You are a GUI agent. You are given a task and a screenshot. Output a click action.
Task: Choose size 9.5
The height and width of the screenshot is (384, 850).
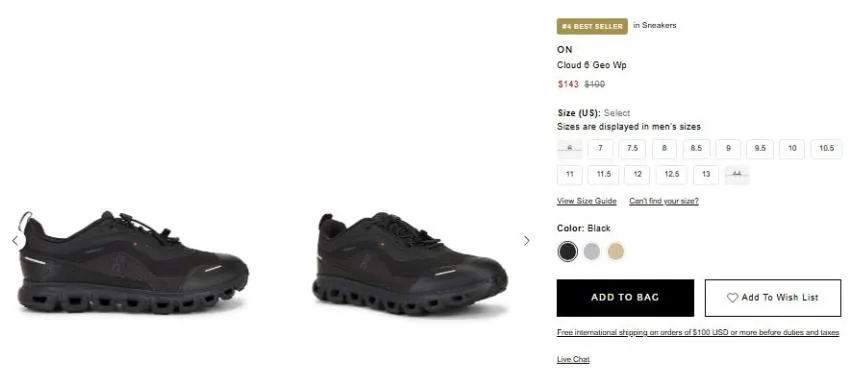coord(760,149)
